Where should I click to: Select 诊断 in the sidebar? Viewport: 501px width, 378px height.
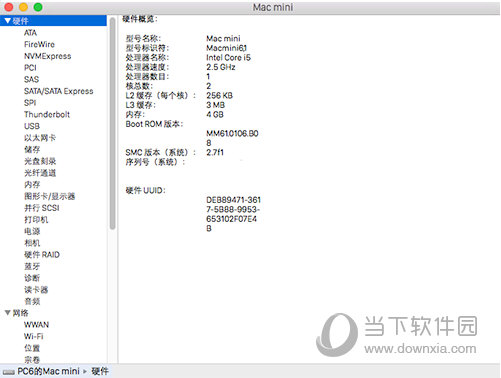pos(32,278)
